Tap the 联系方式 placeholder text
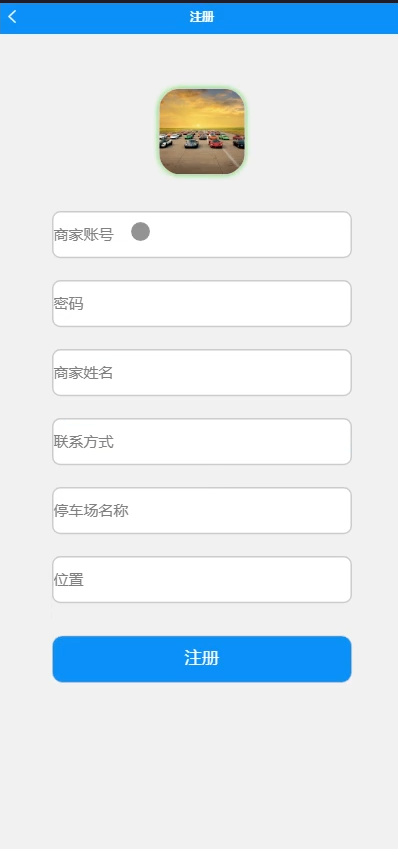The width and height of the screenshot is (398, 849). point(83,442)
